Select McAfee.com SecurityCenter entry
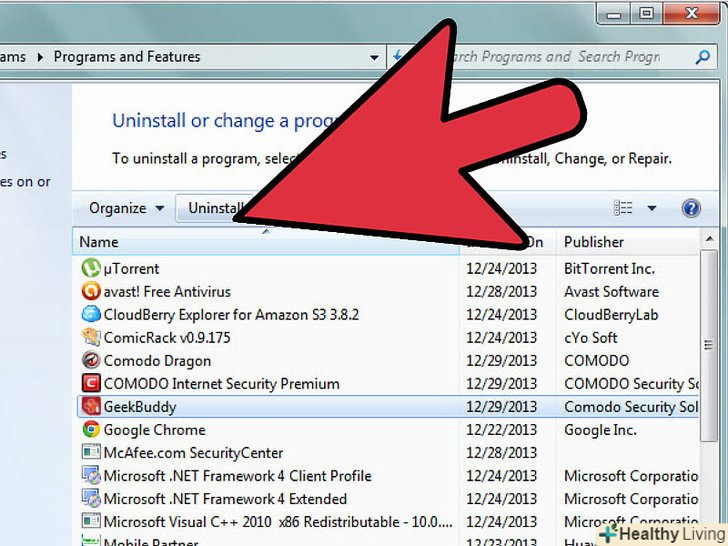Image resolution: width=728 pixels, height=546 pixels. point(193,453)
